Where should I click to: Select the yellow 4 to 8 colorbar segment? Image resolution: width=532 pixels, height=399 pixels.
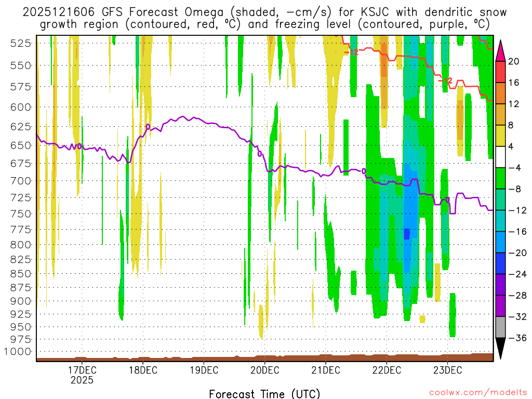(x=500, y=136)
